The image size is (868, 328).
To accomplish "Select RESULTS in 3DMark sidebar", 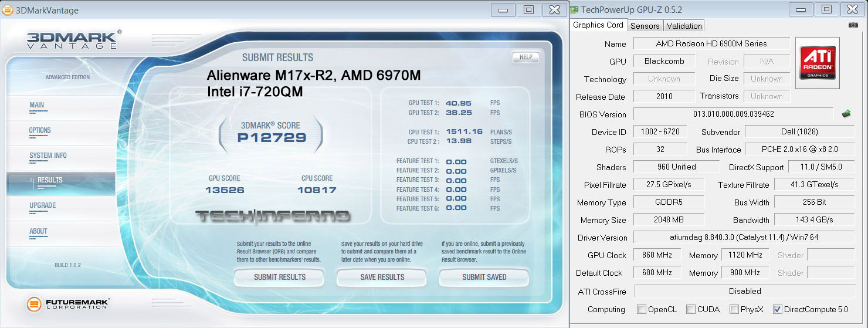I will (61, 183).
